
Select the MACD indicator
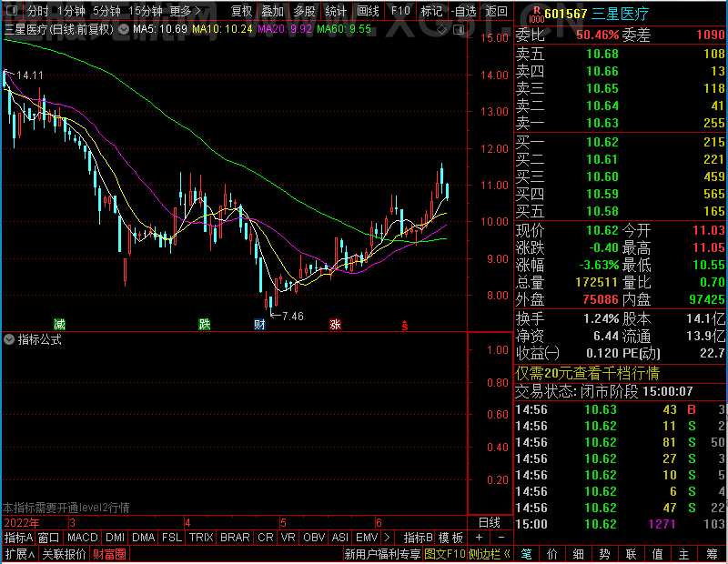[x=82, y=537]
